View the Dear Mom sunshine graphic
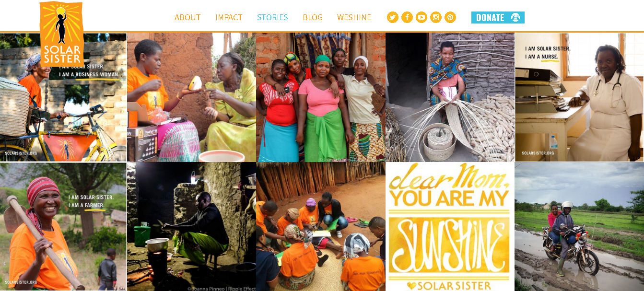The image size is (644, 291). (450, 227)
